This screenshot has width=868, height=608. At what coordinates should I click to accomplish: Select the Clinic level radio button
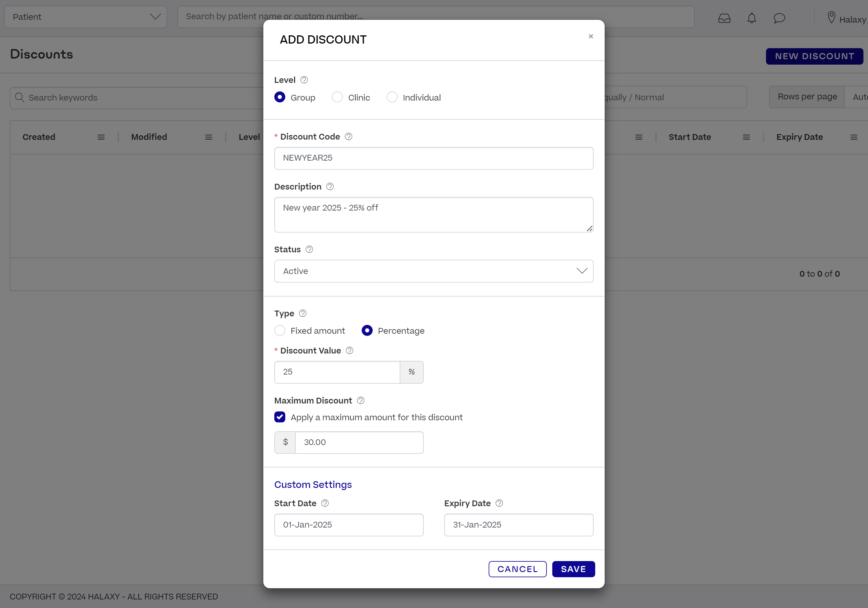[x=337, y=97]
